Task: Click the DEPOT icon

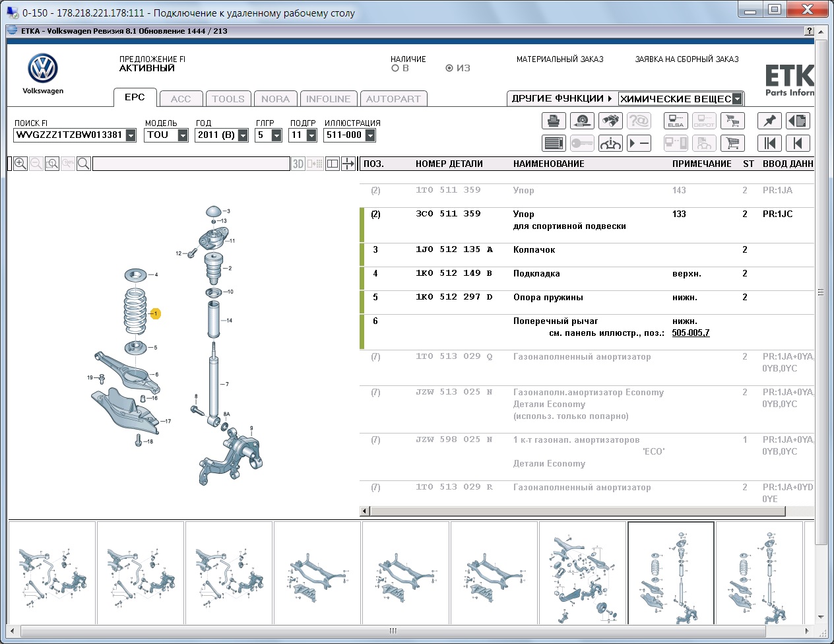Action: [704, 121]
